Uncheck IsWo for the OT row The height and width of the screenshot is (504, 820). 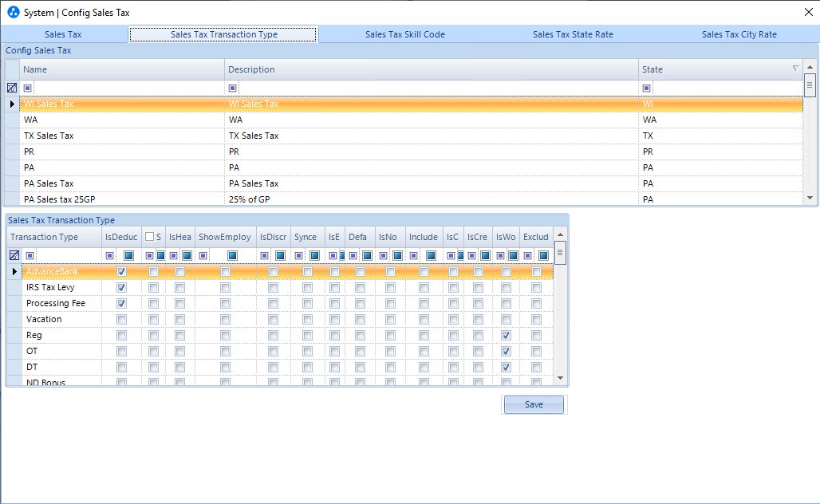(506, 351)
